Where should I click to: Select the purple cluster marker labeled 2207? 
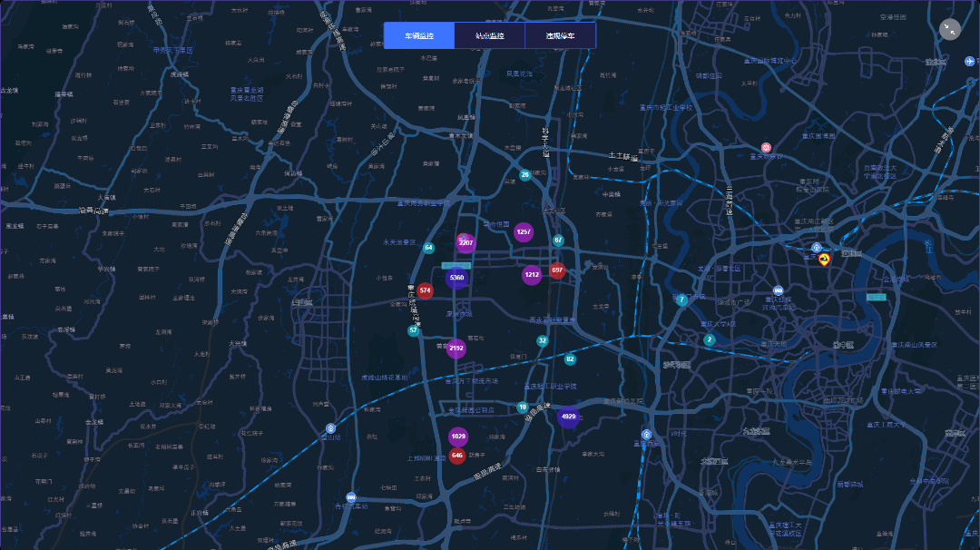(465, 242)
